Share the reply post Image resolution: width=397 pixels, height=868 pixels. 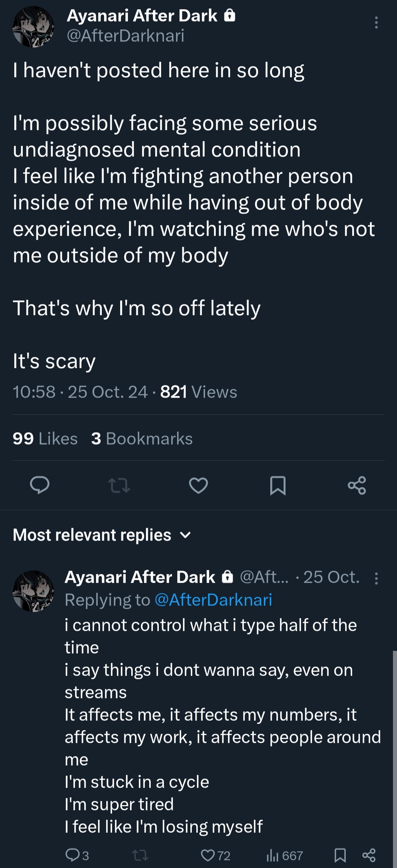[369, 855]
